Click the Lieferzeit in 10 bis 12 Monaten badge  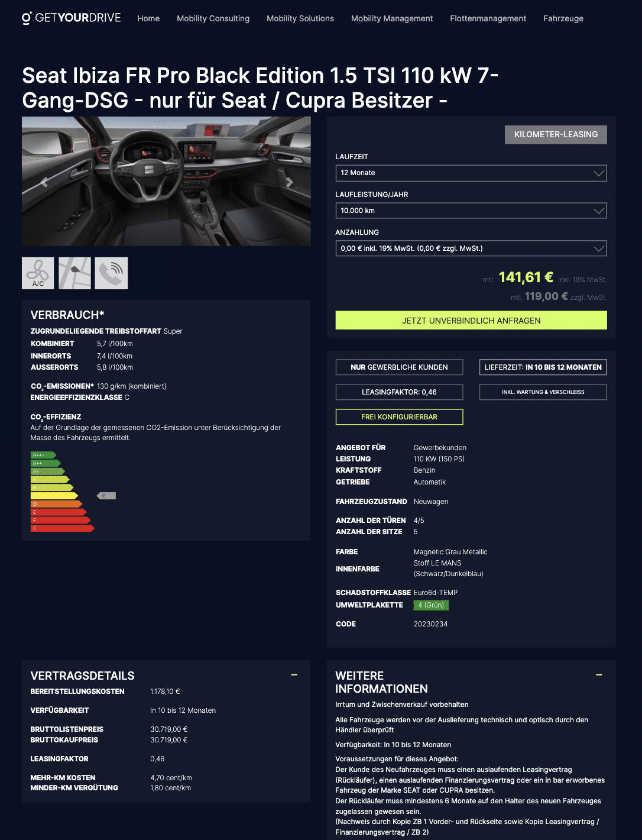coord(543,367)
